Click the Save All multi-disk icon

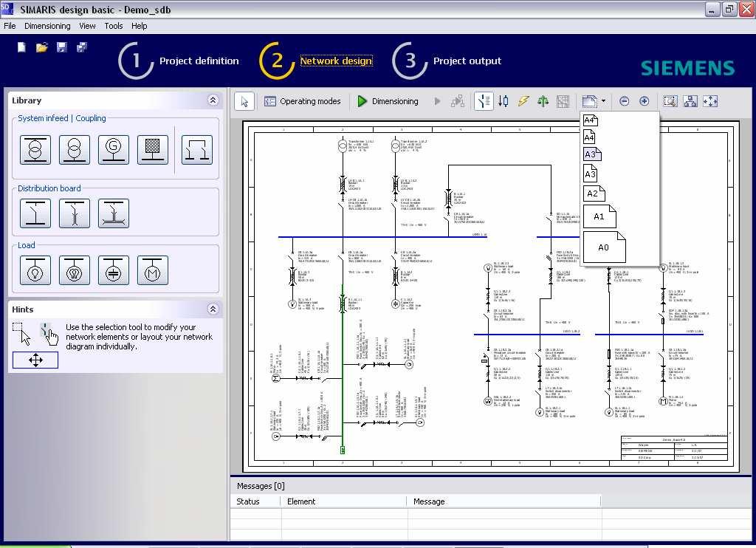coord(82,47)
